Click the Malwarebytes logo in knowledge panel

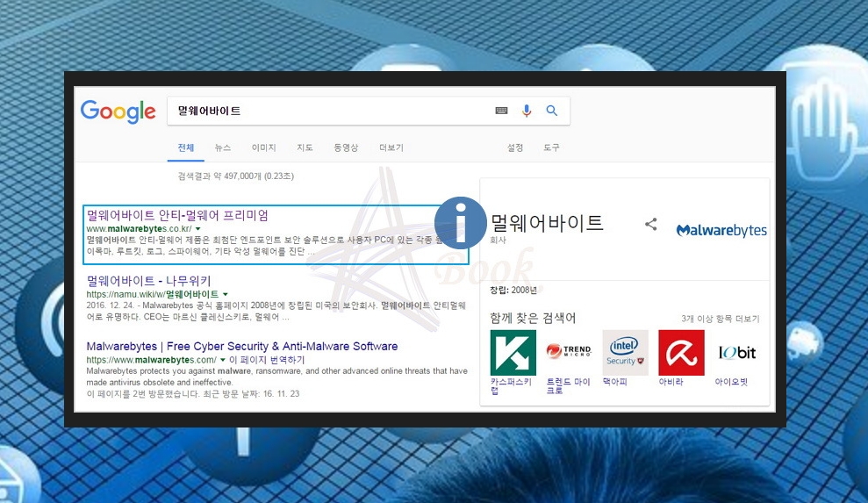[721, 230]
